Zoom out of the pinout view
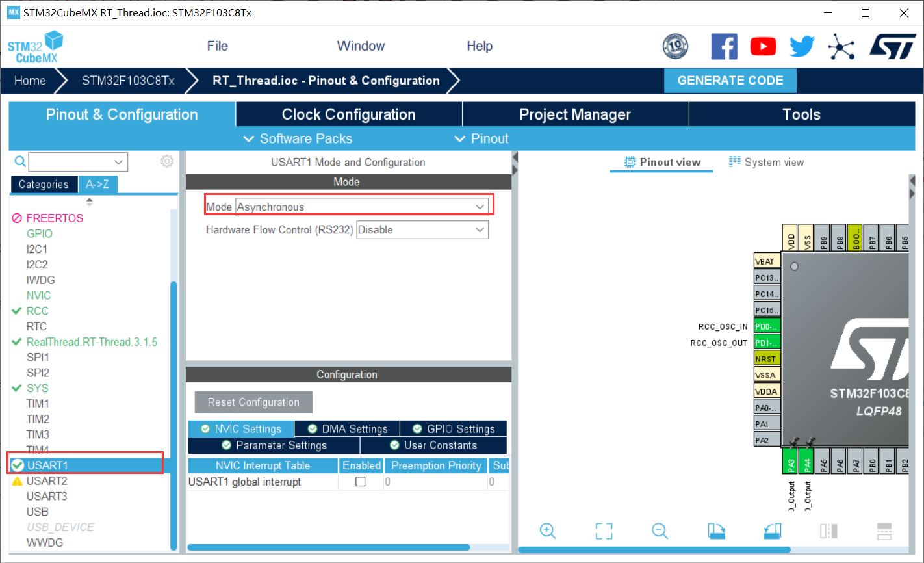The height and width of the screenshot is (563, 924). pyautogui.click(x=660, y=531)
